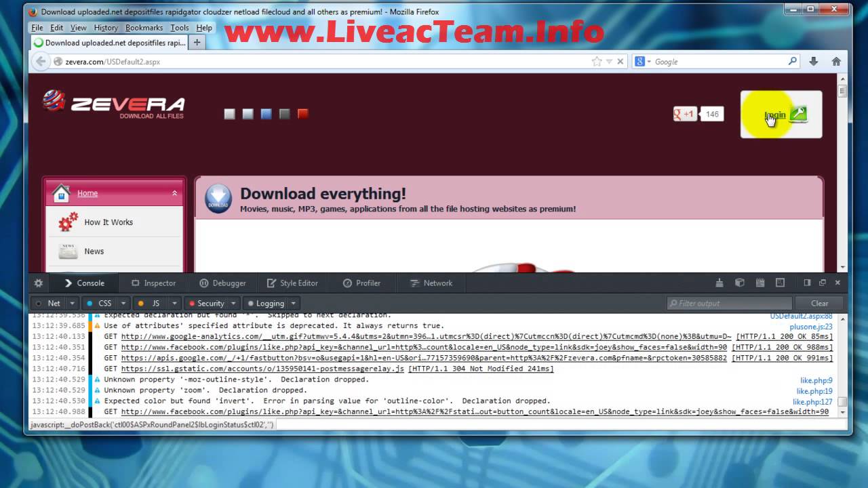Open the Bookmarks menu
This screenshot has width=868, height=488.
coord(144,28)
